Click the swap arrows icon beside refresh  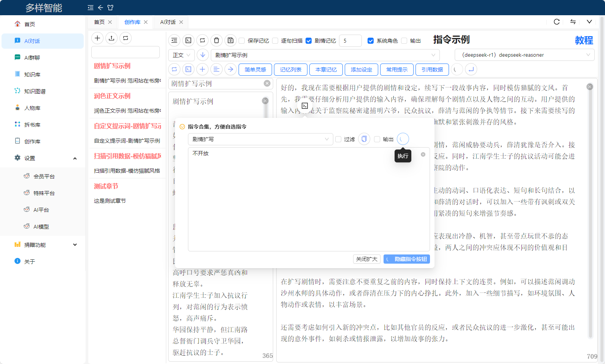573,22
